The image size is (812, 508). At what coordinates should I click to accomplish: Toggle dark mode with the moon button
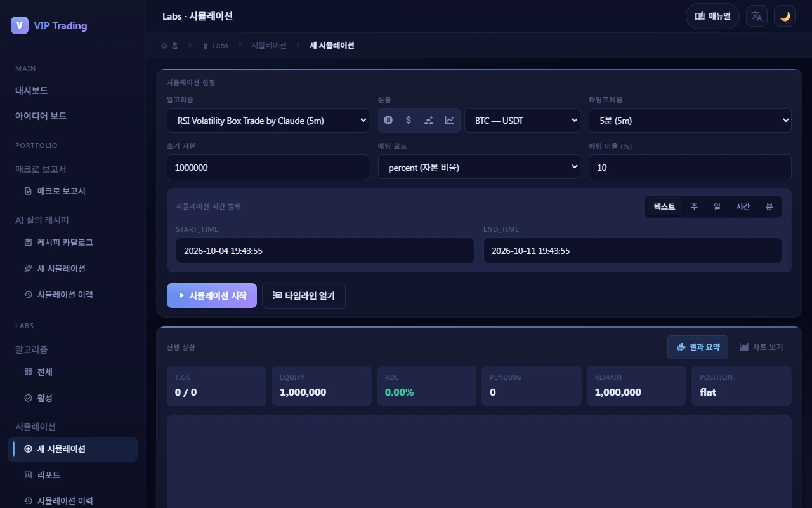[785, 17]
